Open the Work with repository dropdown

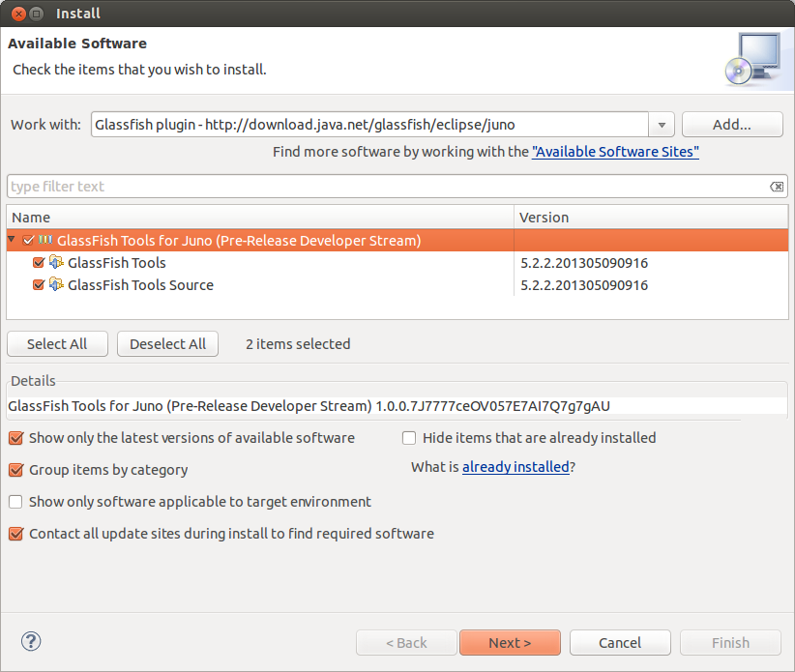(661, 124)
